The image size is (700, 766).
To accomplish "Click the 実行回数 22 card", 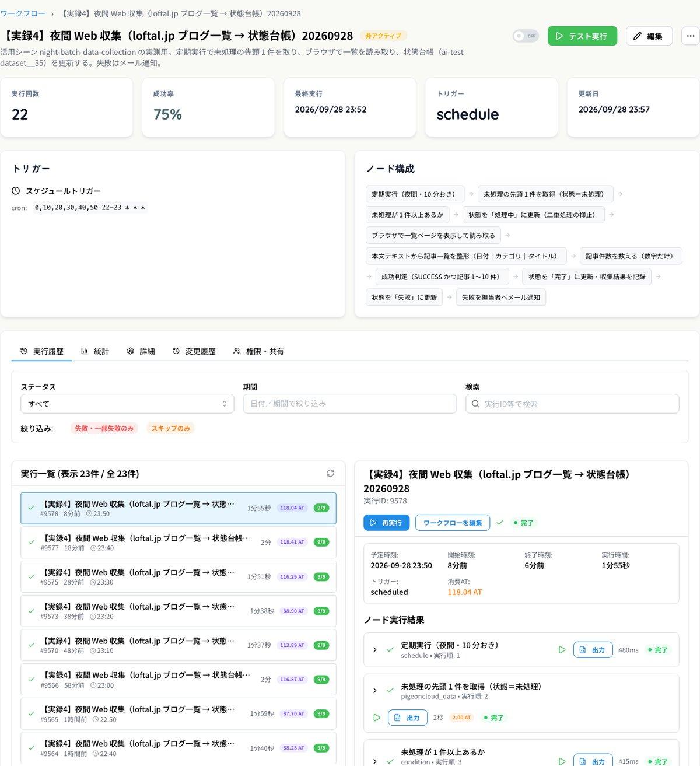I will pyautogui.click(x=66, y=107).
